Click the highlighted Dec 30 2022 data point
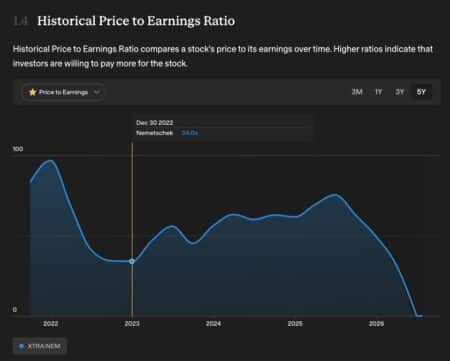The height and width of the screenshot is (361, 450). (x=132, y=262)
